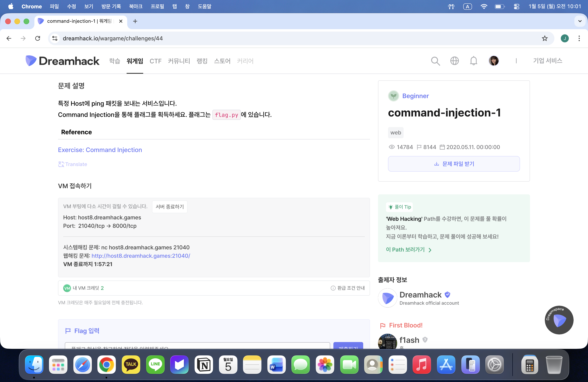Expand 이 Path 보러가기 arrow
Screen dimensions: 588x382
click(x=430, y=250)
